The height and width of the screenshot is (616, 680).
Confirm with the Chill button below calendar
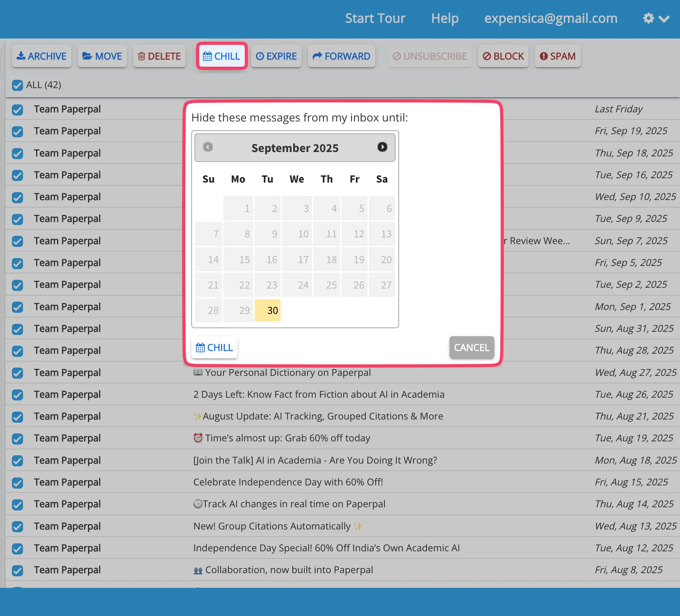tap(214, 348)
